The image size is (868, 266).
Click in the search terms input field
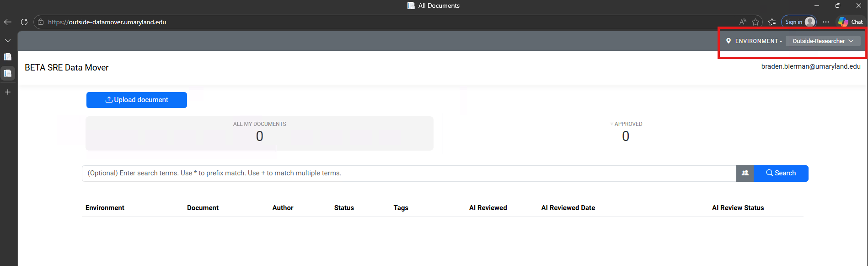click(409, 174)
